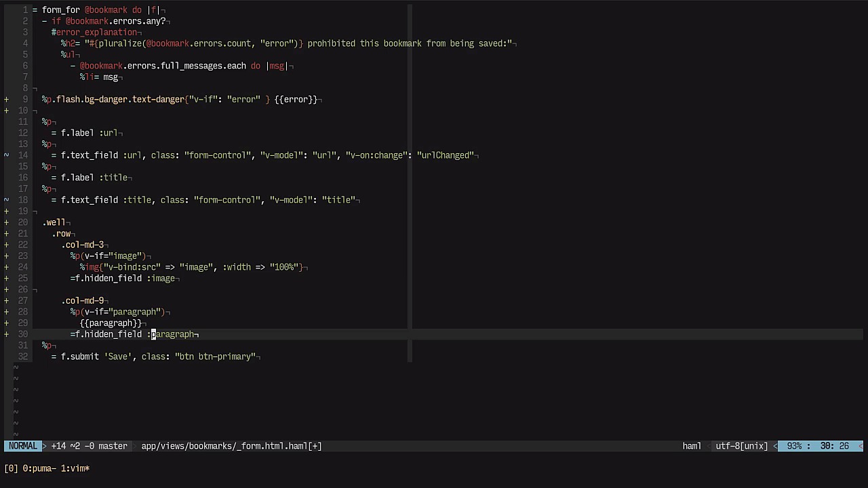The width and height of the screenshot is (868, 488).
Task: Click the modified tilde sign beside line 14
Action: point(7,155)
